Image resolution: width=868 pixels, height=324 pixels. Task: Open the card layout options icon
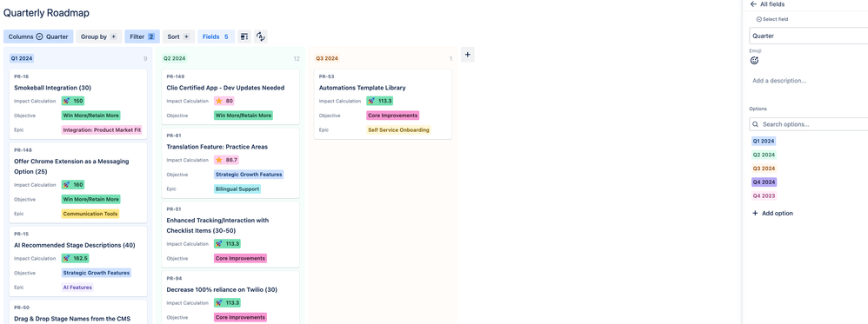[244, 36]
